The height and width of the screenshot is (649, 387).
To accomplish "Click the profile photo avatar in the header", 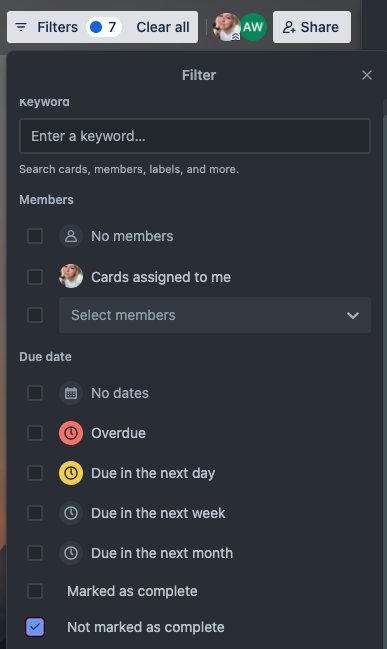I will coord(226,27).
